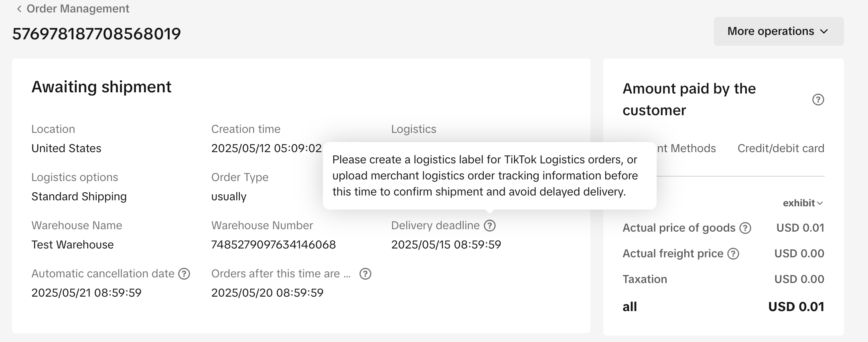The height and width of the screenshot is (342, 868).
Task: Click the order ID 576978187708568019
Action: tap(97, 34)
